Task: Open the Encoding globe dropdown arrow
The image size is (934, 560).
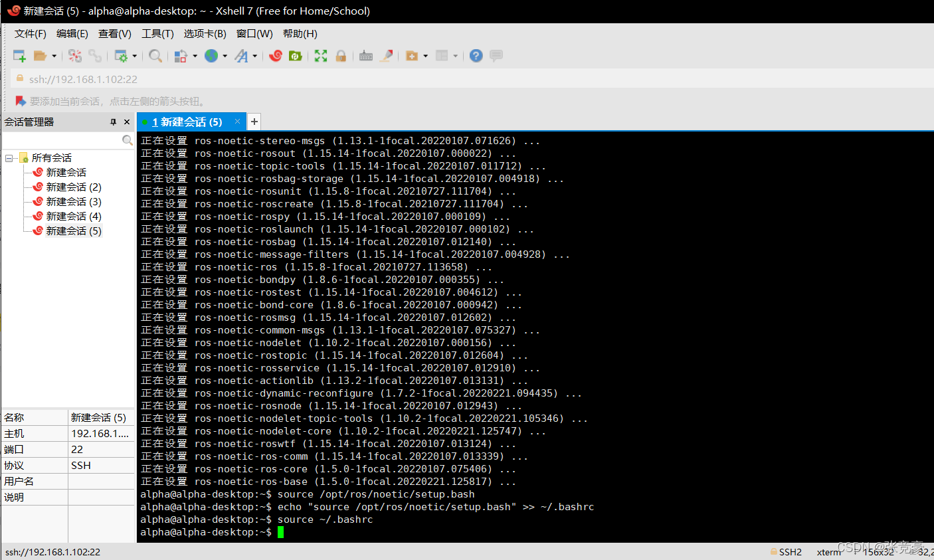Action: click(x=225, y=56)
